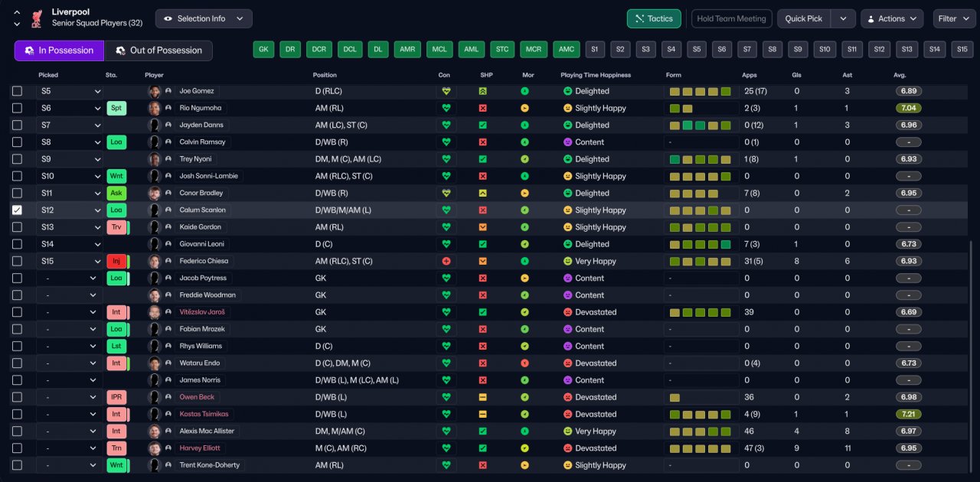Click the Trn status badge for Harvey Elliott
Image resolution: width=980 pixels, height=482 pixels.
tap(116, 448)
